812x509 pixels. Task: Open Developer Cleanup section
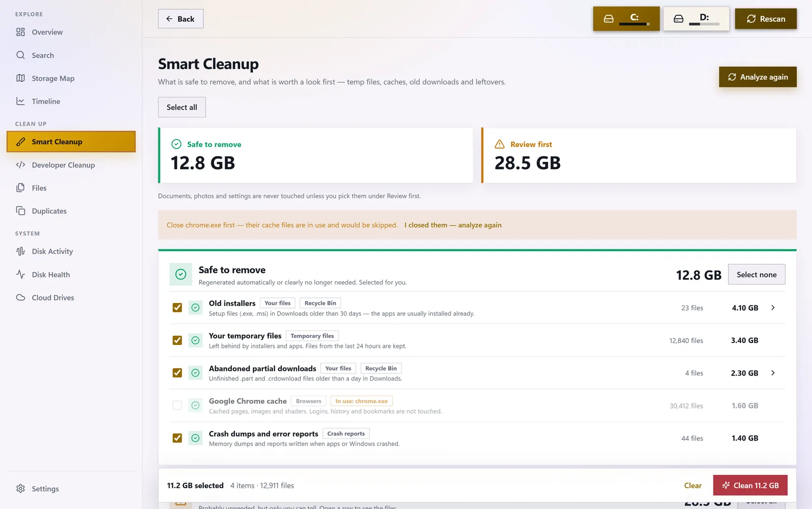pos(71,165)
